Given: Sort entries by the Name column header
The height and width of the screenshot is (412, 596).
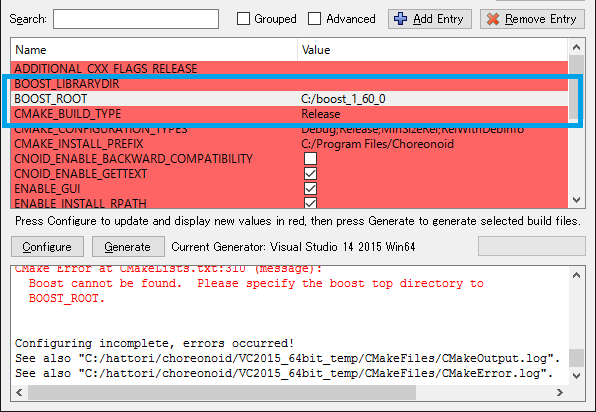Looking at the screenshot, I should tap(154, 50).
